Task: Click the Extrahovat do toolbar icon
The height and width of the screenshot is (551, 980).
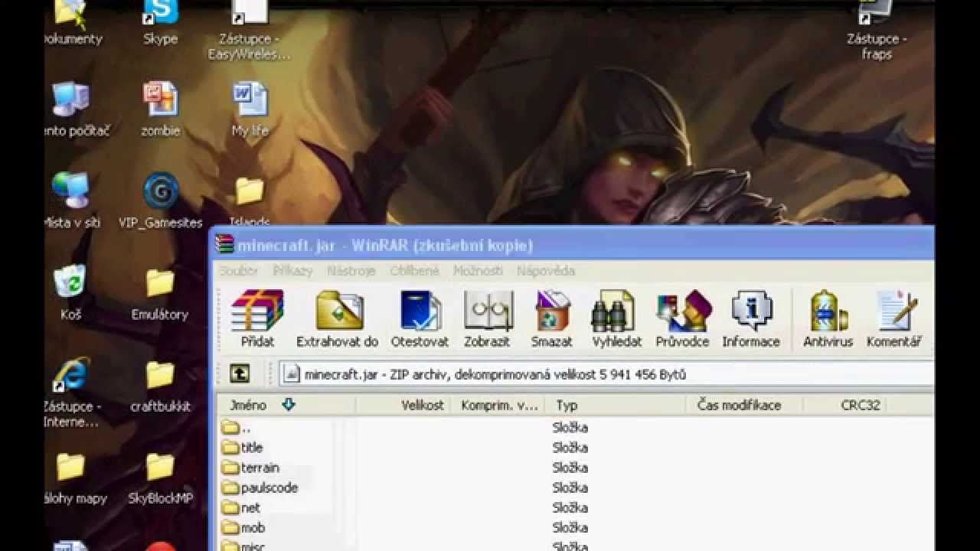Action: click(x=338, y=319)
